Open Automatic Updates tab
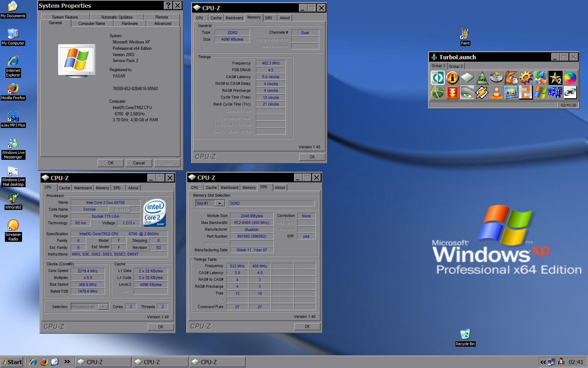This screenshot has width=588, height=368. 117,17
